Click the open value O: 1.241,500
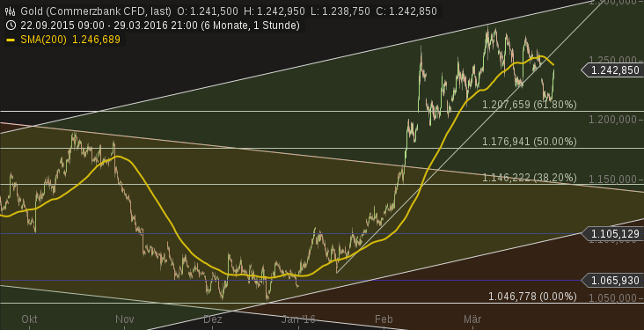Viewport: 644px width, 330px height. click(x=208, y=11)
